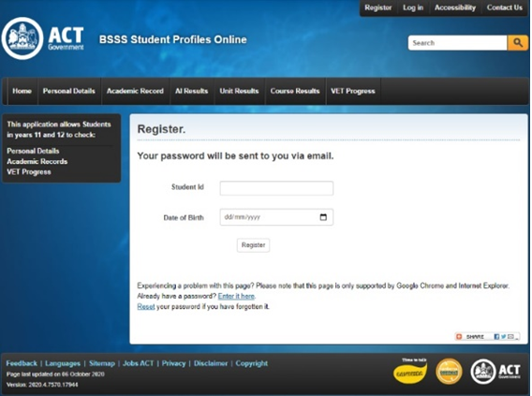The width and height of the screenshot is (532, 396).
Task: Click the ACT Government logo in footer
Action: click(x=495, y=372)
